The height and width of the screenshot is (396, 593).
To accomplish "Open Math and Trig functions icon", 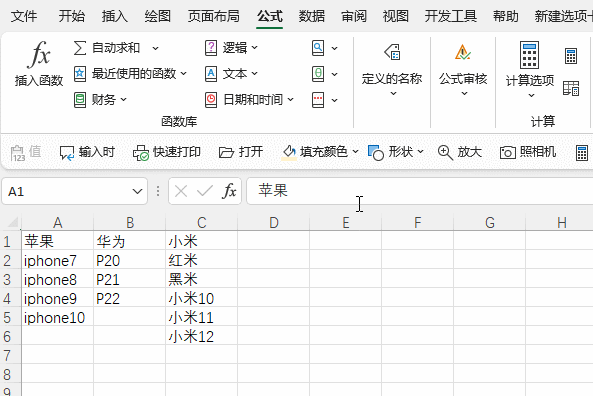I will 318,74.
